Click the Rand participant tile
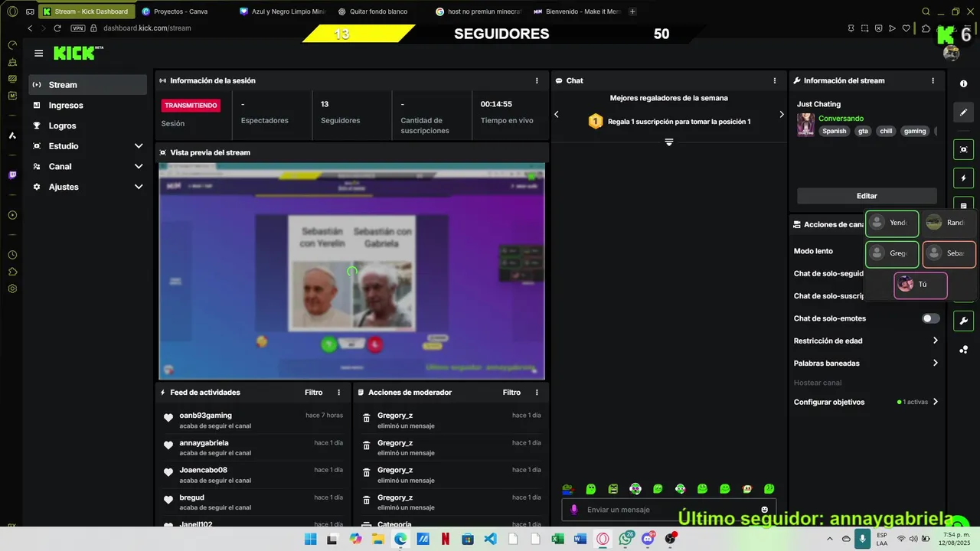 949,223
